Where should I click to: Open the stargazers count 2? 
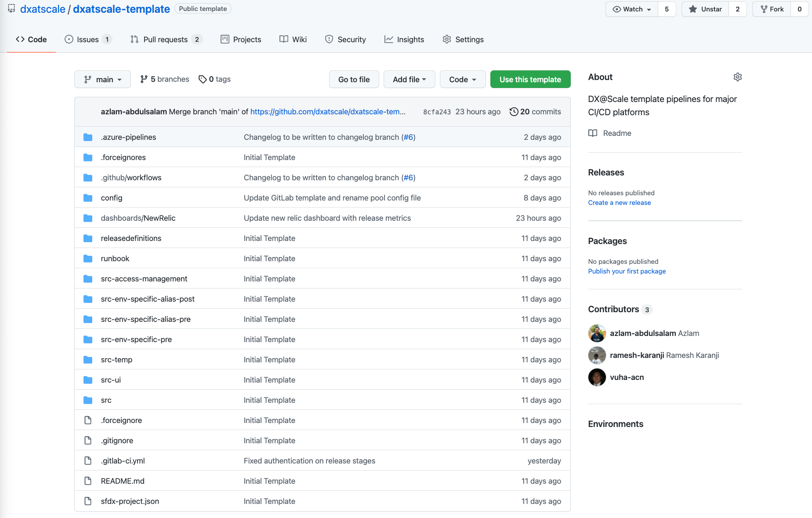pyautogui.click(x=737, y=9)
